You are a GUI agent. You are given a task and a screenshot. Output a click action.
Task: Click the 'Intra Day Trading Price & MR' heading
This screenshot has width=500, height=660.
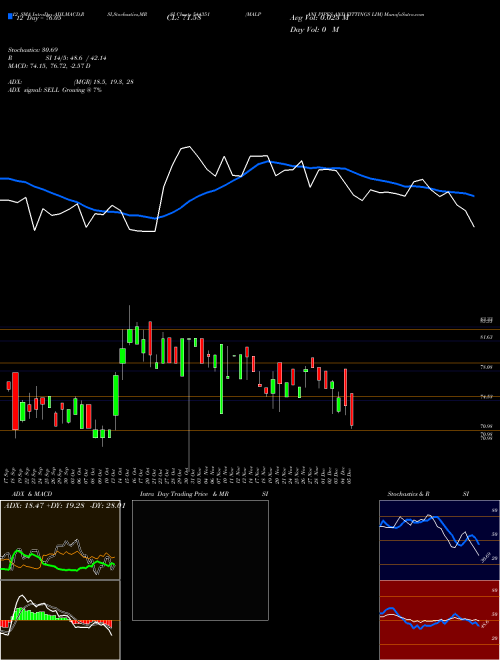coord(184,494)
